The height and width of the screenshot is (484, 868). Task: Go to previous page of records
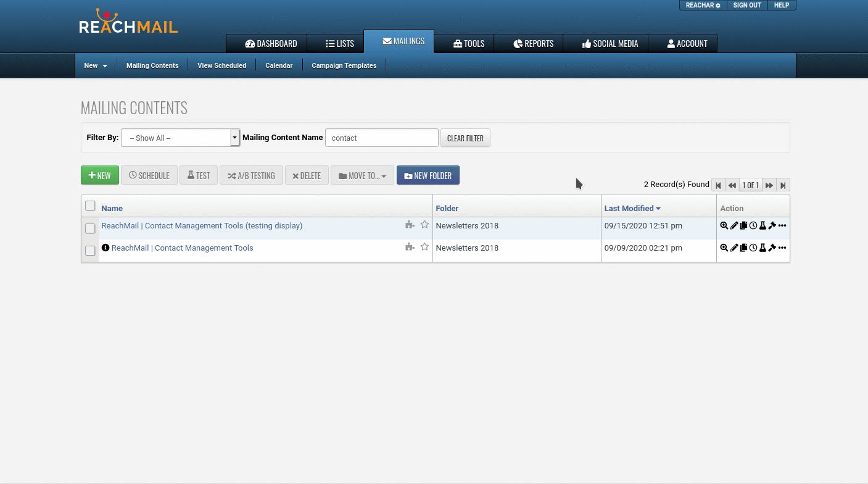point(732,185)
